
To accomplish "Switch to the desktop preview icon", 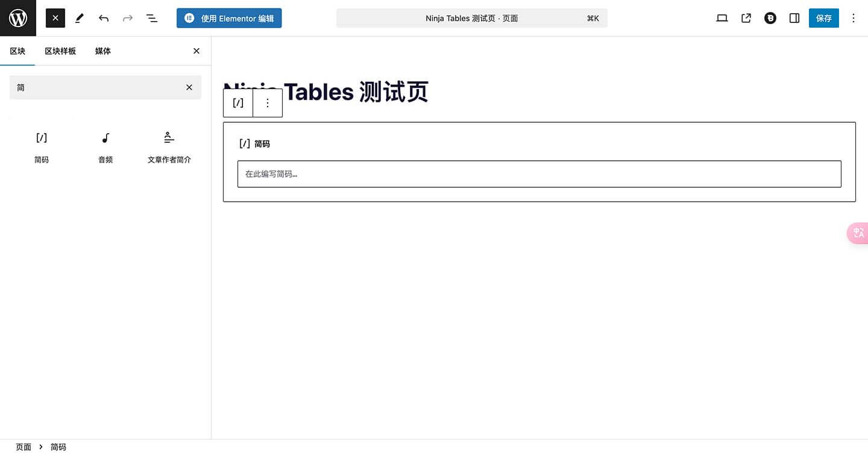I will 722,18.
